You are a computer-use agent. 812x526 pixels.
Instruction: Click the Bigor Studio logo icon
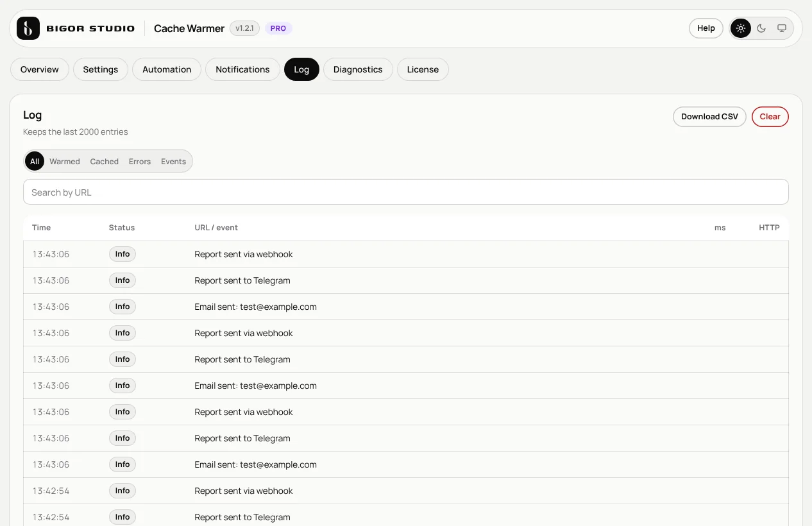point(28,28)
